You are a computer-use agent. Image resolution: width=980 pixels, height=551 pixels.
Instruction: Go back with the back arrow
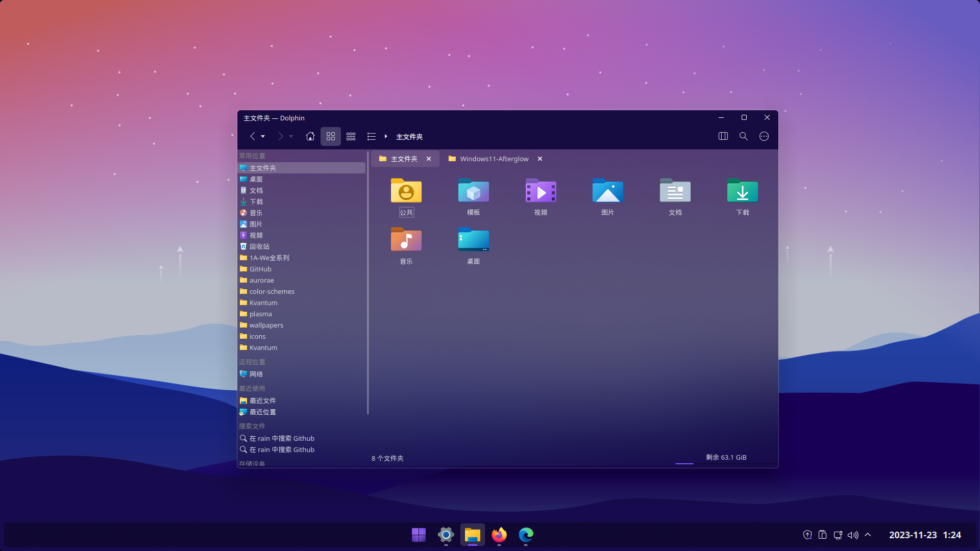252,136
